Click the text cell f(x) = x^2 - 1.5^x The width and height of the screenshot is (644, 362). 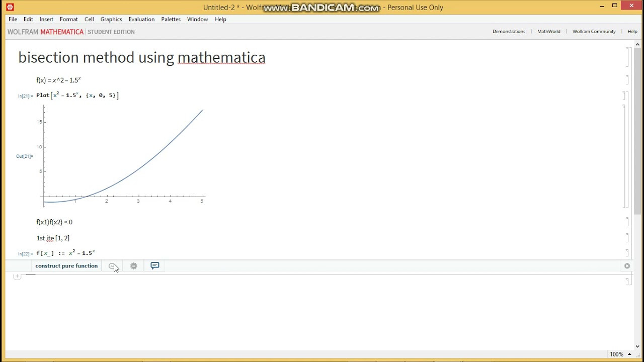tap(58, 80)
